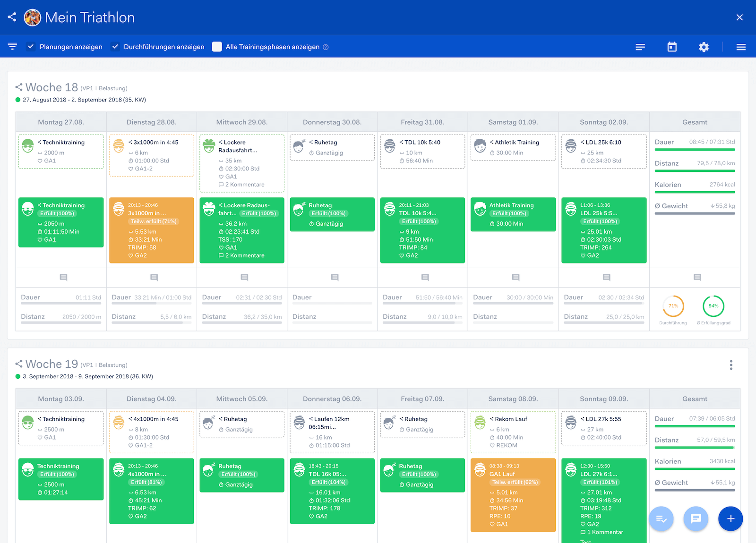This screenshot has width=756, height=543.
Task: Share Woche 18 via its share icon
Action: [19, 87]
